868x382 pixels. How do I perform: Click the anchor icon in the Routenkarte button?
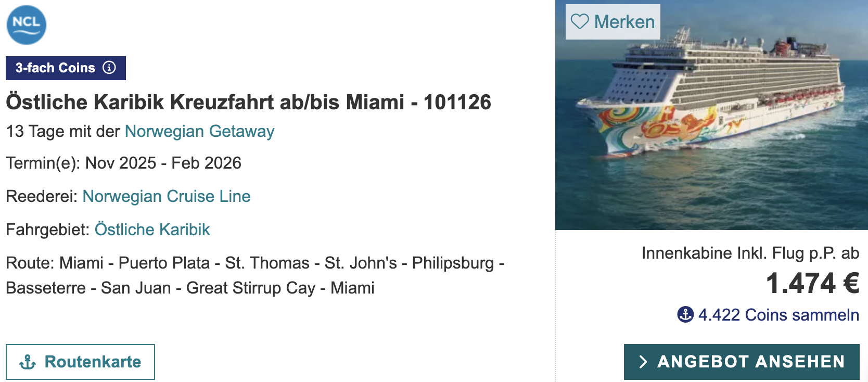pos(27,361)
